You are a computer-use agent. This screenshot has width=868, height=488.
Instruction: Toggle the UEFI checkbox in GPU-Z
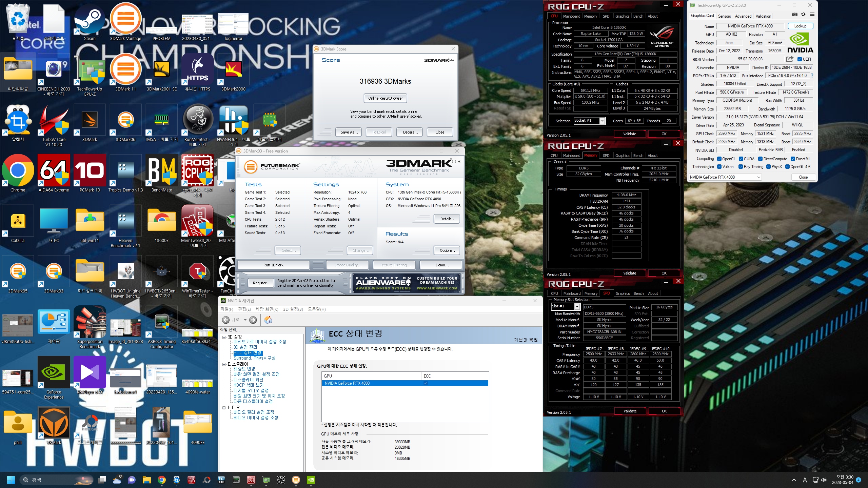point(800,59)
